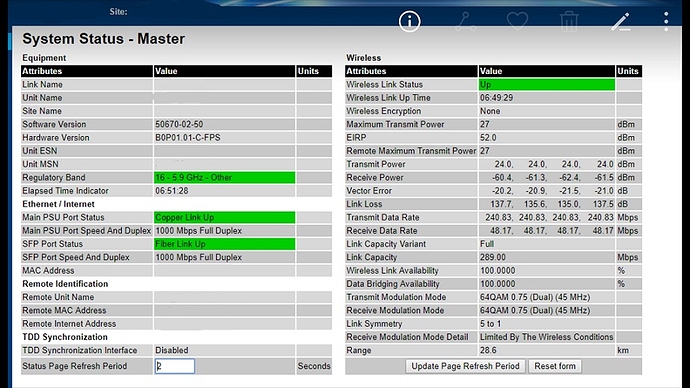This screenshot has width=690, height=388.
Task: Click Elapsed Time Indicator value 06:51:28
Action: coord(172,191)
